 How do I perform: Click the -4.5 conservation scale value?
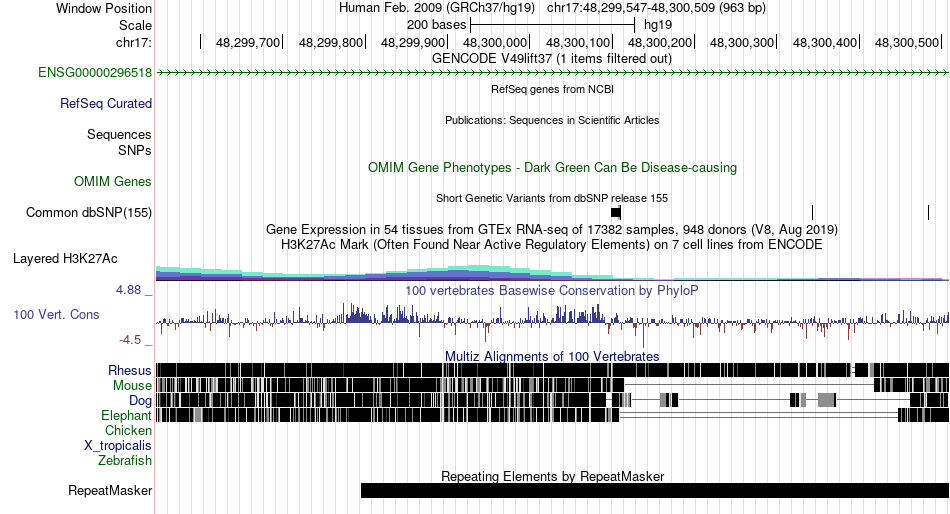[130, 340]
